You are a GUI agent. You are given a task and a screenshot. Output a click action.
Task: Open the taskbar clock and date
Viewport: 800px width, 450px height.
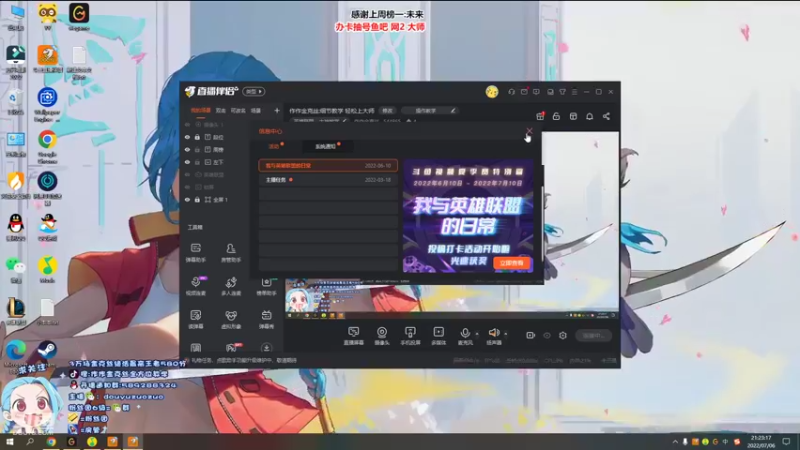(x=761, y=441)
